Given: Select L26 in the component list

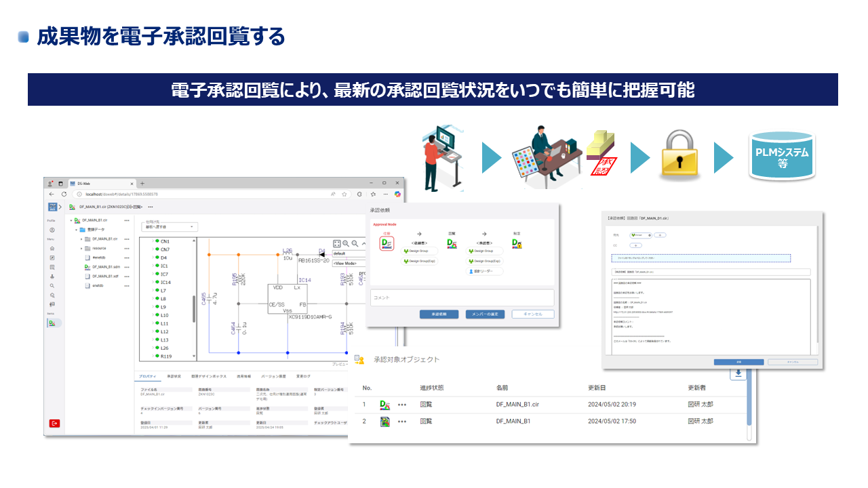Looking at the screenshot, I should tap(165, 348).
